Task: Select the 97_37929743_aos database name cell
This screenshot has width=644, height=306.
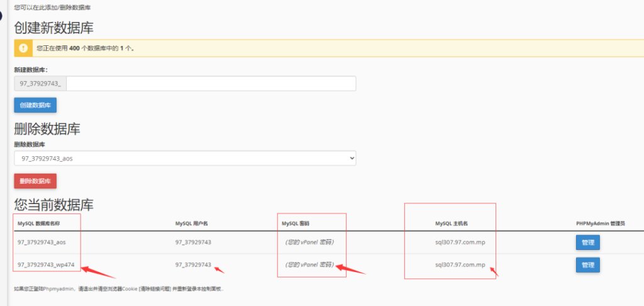Action: coord(42,242)
